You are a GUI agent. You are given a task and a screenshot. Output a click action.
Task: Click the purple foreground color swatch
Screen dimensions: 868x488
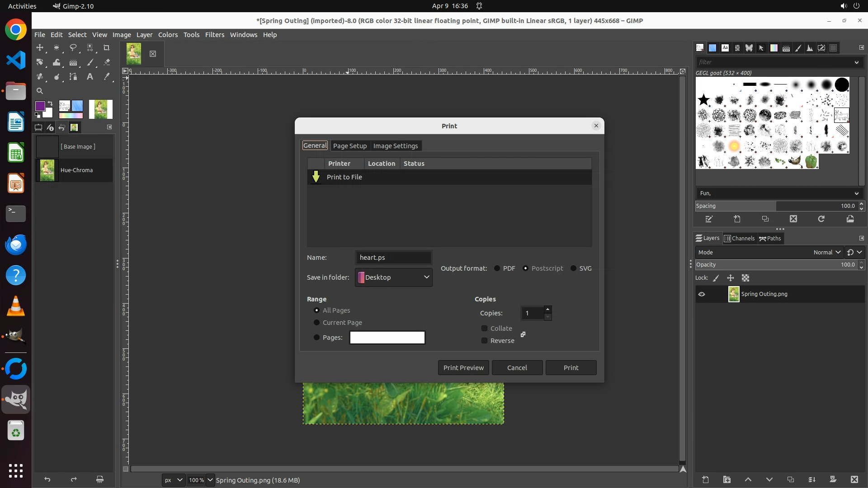point(40,106)
